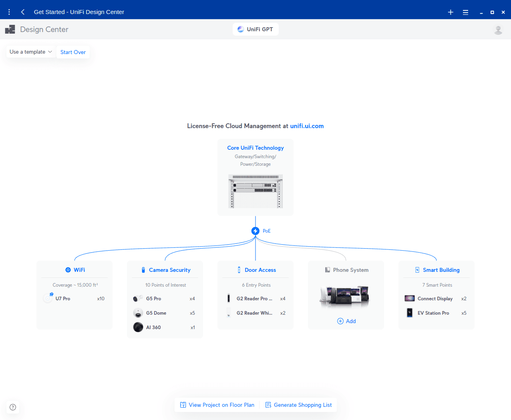The height and width of the screenshot is (420, 511).
Task: Select the EV Station Pro item
Action: pyautogui.click(x=433, y=313)
